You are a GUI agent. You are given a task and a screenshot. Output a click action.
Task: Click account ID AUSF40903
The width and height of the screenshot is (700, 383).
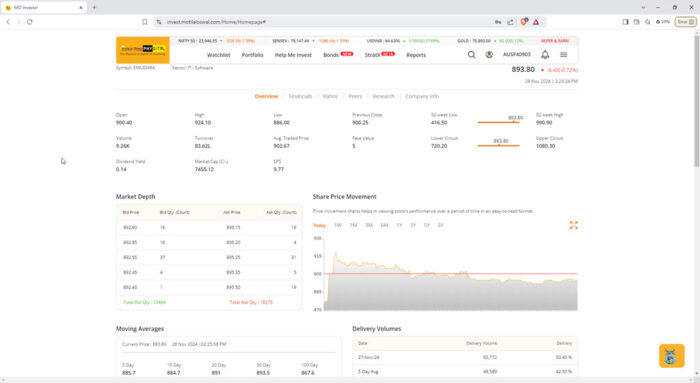517,54
